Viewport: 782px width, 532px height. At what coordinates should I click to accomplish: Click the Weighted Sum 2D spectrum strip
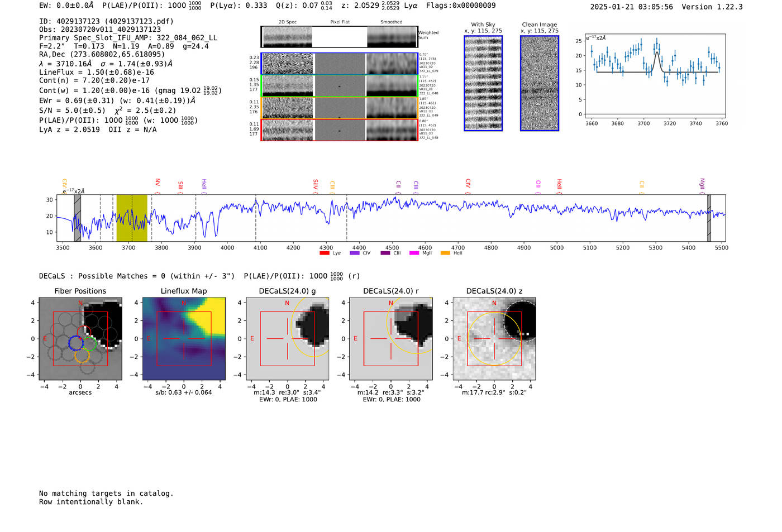[339, 37]
